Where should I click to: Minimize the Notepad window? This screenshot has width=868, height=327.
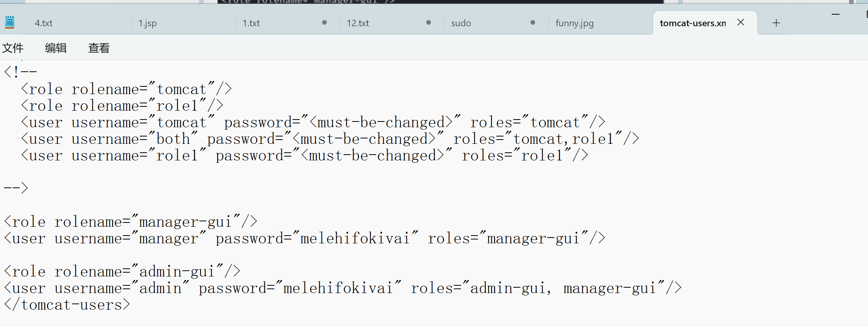836,14
